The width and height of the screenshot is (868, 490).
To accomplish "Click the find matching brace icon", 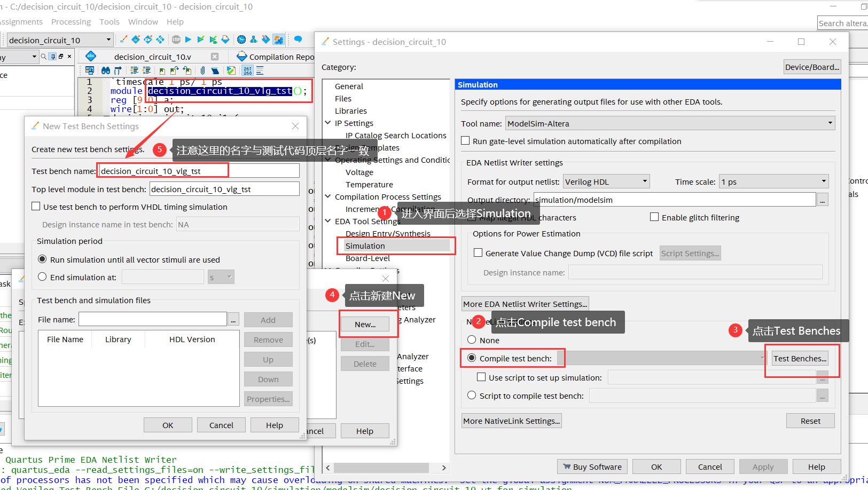I will pos(118,70).
